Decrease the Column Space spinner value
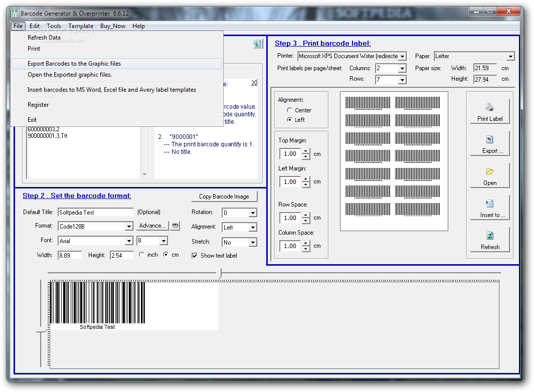 pos(306,249)
